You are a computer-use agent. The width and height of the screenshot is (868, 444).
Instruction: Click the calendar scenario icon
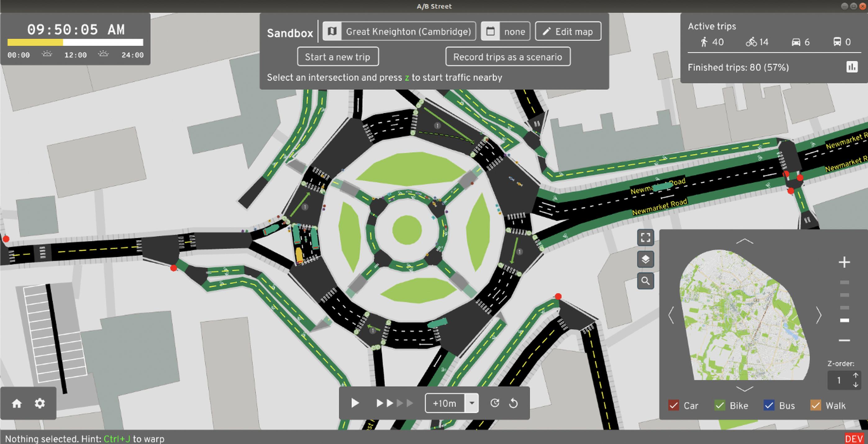490,31
